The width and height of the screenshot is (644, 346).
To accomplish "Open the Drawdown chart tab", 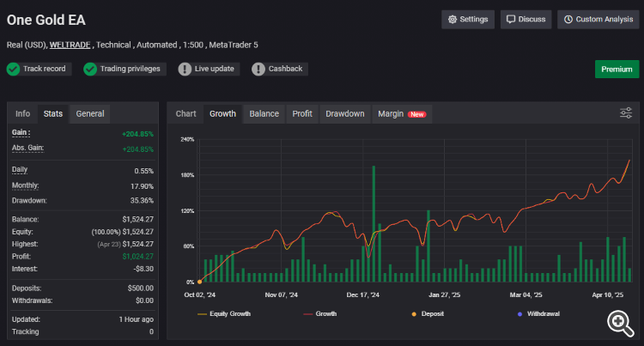I will [344, 113].
